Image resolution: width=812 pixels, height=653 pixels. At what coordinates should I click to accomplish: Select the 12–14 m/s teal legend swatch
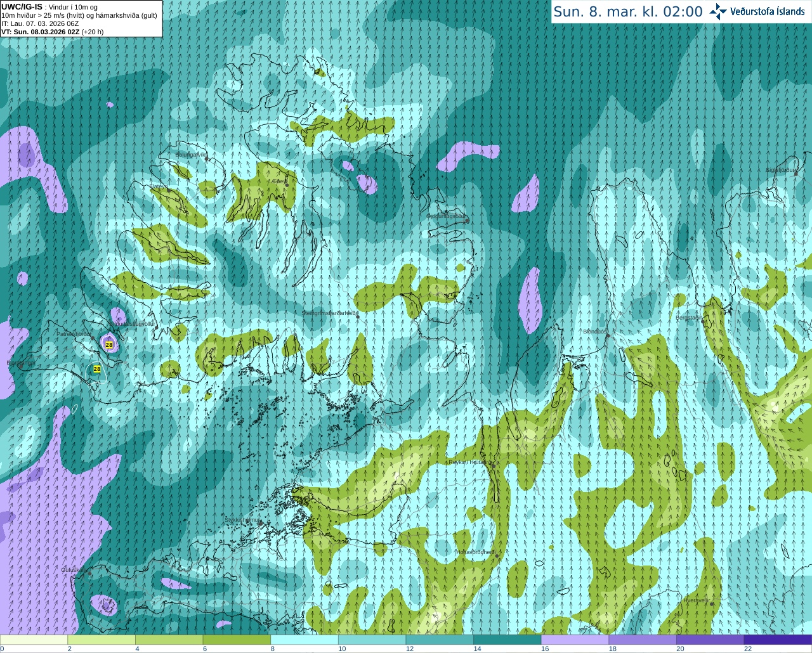click(x=440, y=640)
